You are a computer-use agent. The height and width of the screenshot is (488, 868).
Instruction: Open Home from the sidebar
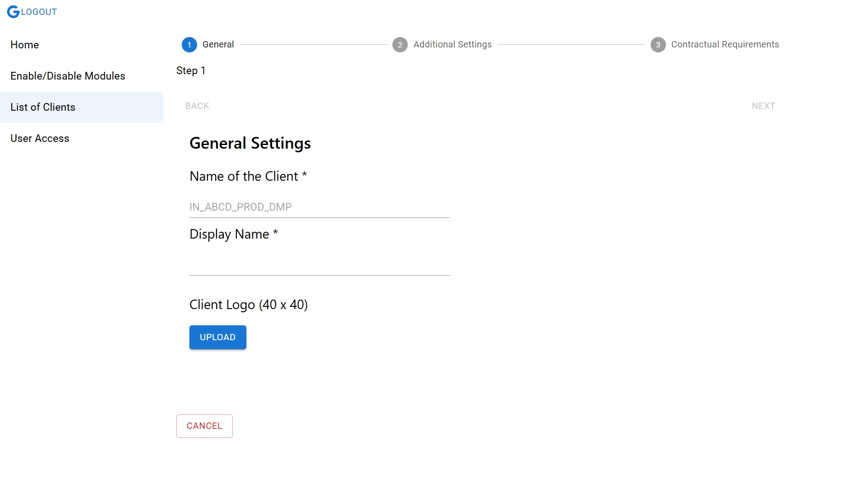25,45
